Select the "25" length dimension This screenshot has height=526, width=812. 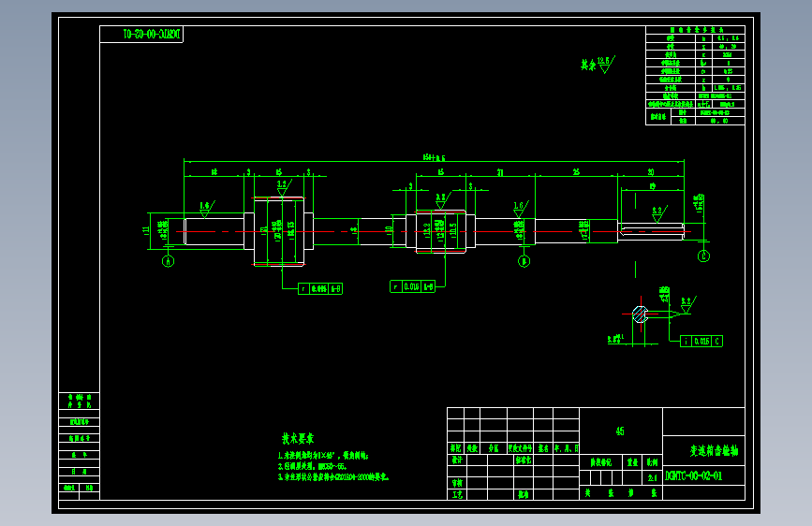tap(576, 172)
